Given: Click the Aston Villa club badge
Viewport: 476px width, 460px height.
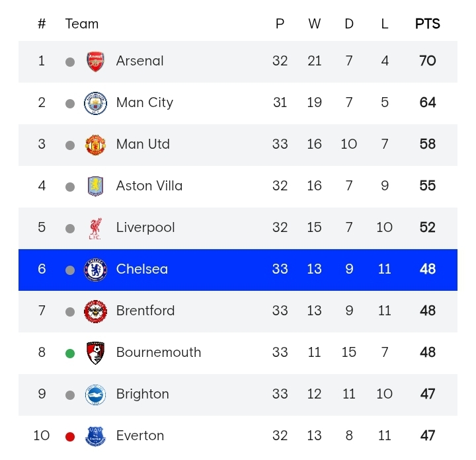Looking at the screenshot, I should [x=95, y=186].
